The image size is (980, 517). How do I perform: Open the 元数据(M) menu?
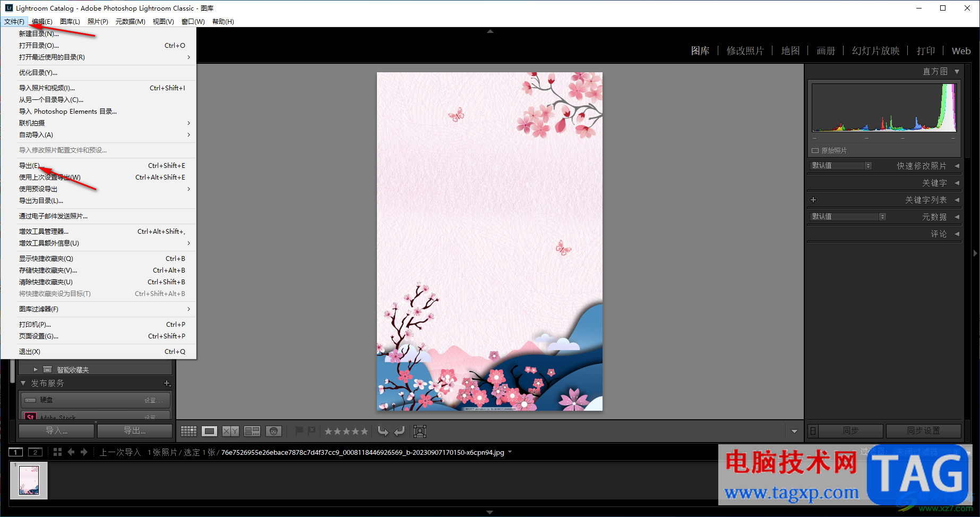tap(131, 21)
